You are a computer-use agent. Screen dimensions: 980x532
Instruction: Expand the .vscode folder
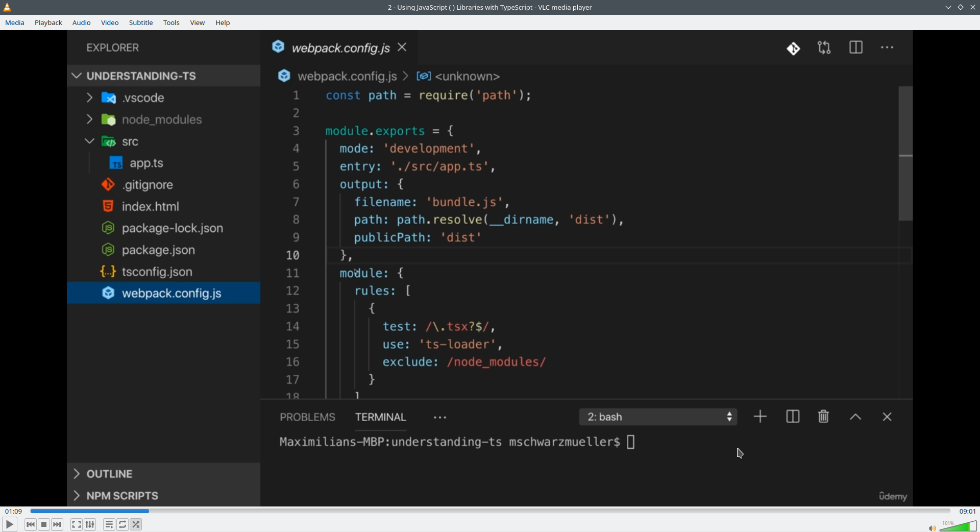163,98
